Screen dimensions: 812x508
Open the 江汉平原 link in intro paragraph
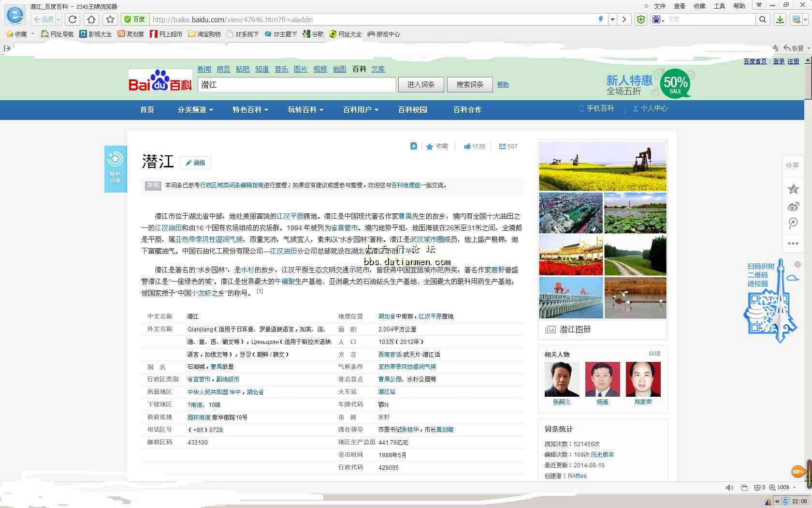[x=290, y=216]
